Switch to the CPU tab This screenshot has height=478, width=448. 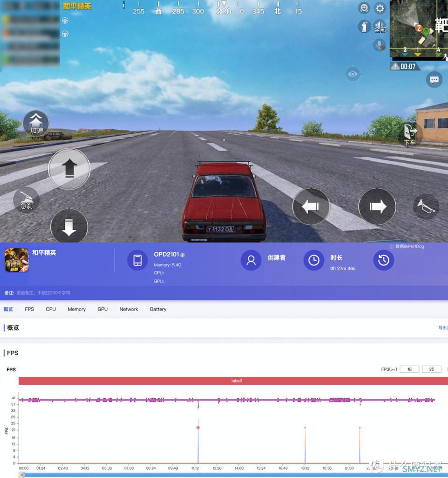tap(50, 309)
